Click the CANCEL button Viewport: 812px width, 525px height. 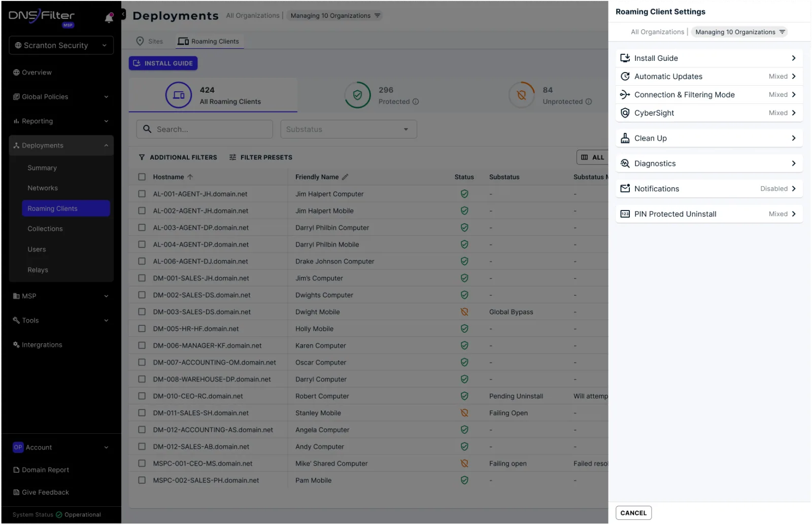point(633,513)
